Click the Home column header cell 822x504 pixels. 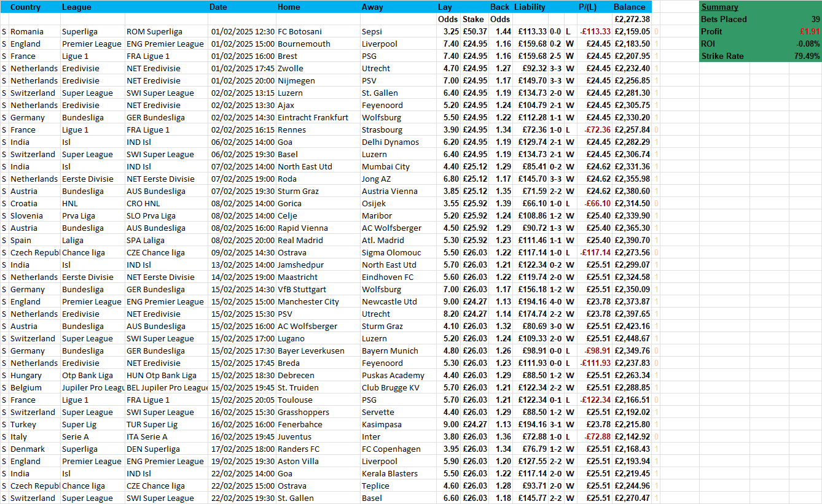[x=318, y=7]
